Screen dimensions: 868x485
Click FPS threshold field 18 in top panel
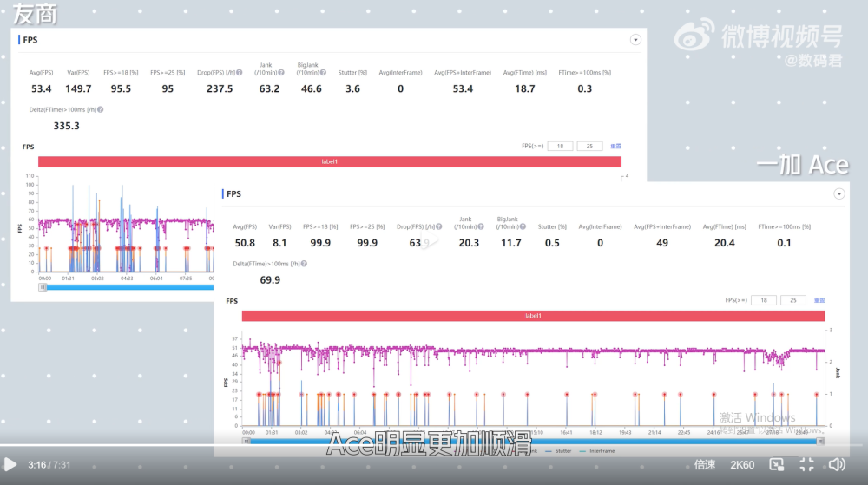click(x=560, y=146)
